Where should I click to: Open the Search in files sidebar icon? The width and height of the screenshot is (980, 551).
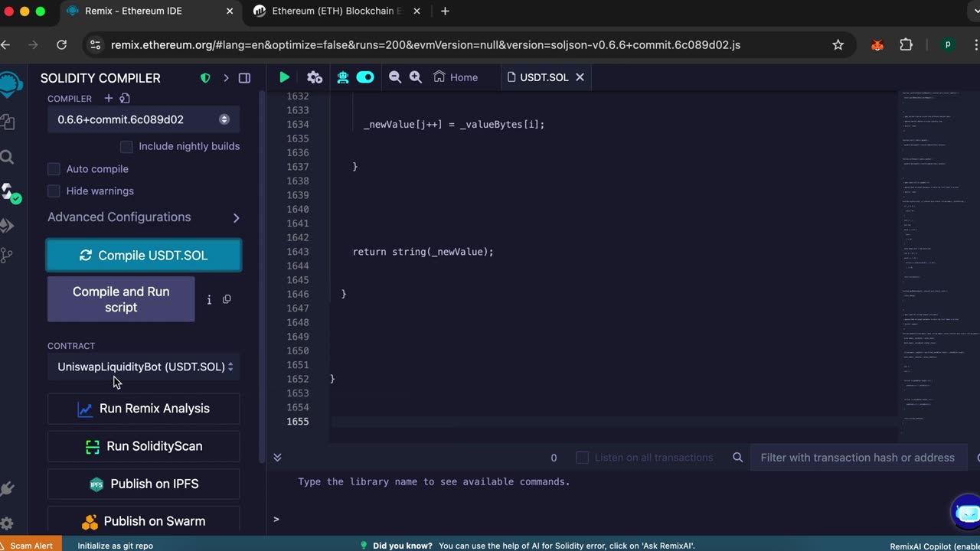[8, 158]
